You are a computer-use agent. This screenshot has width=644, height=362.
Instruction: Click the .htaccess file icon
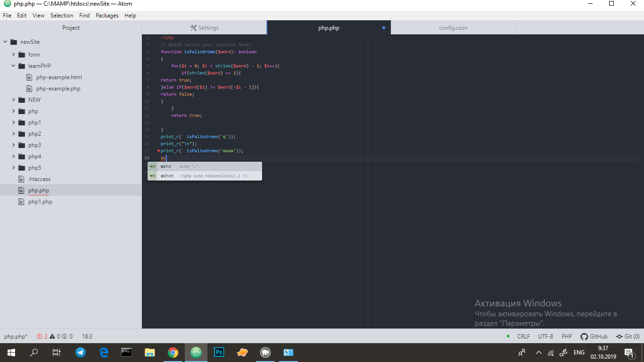[x=21, y=179]
